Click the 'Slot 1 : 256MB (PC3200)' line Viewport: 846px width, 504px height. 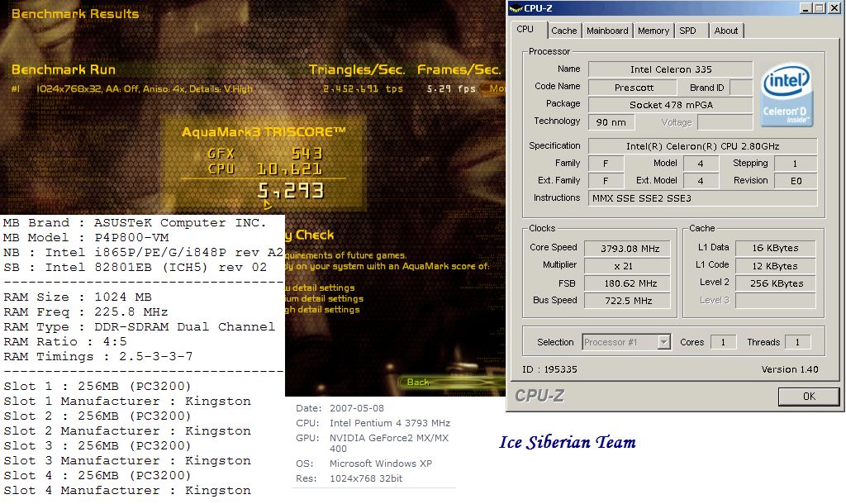97,387
